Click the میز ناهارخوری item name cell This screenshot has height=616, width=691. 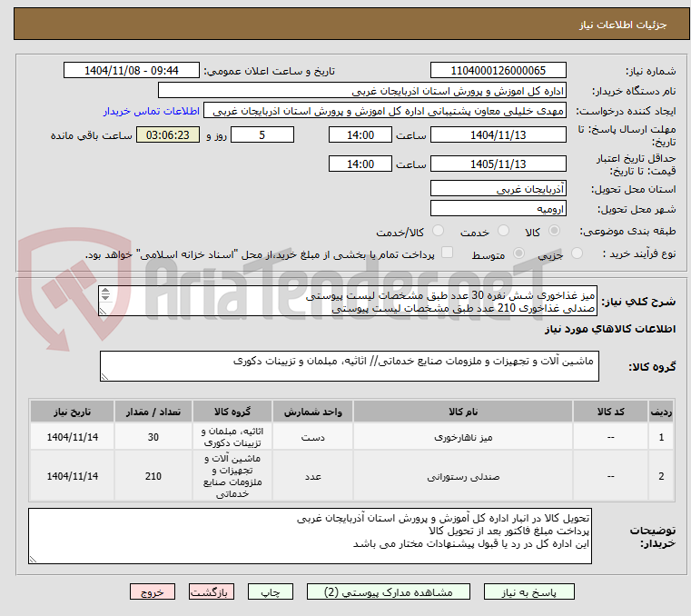point(463,437)
